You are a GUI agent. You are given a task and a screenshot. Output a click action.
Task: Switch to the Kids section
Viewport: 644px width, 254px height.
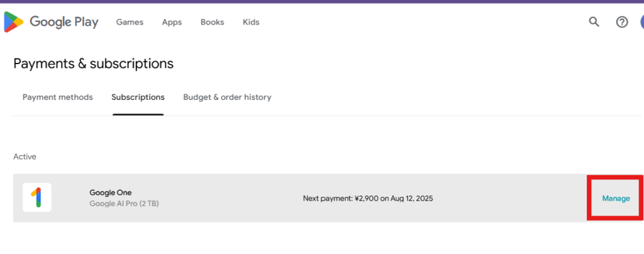point(251,22)
